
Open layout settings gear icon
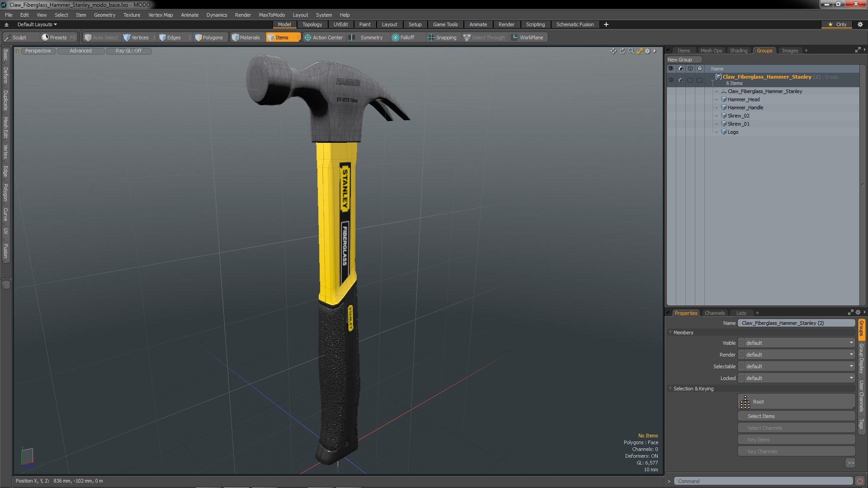tap(860, 24)
